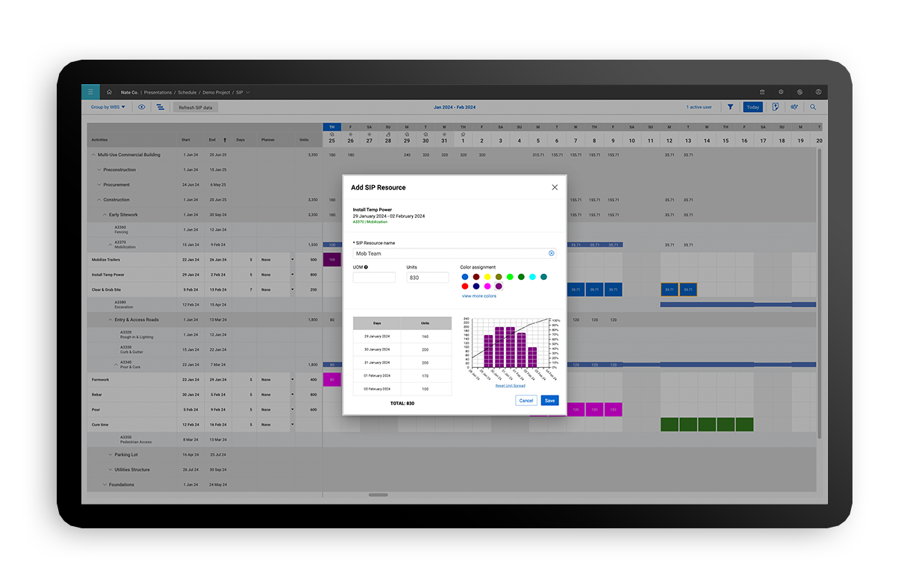The width and height of the screenshot is (907, 588).
Task: Expand the Parking Lot row
Action: tap(110, 454)
